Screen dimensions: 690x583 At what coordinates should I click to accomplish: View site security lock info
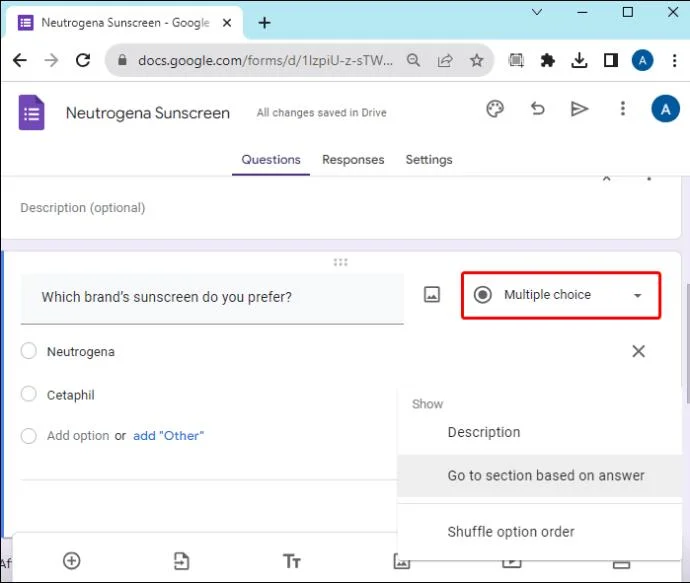pyautogui.click(x=122, y=60)
